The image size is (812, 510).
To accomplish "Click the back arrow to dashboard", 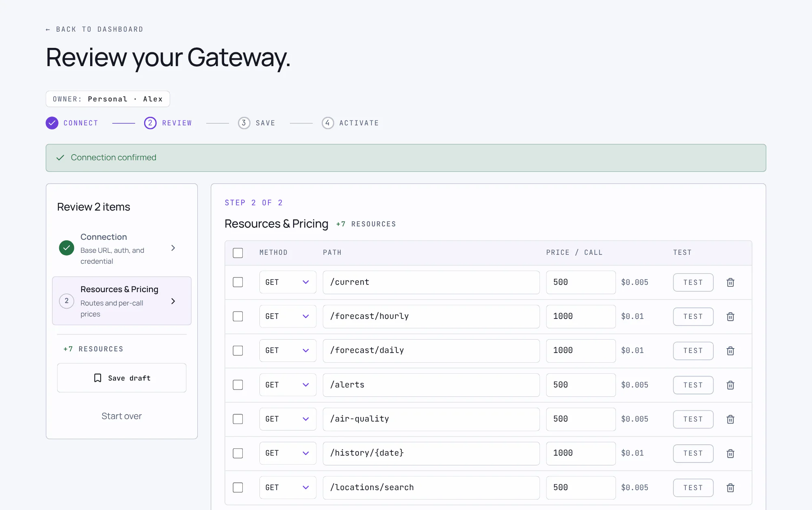I will [48, 30].
